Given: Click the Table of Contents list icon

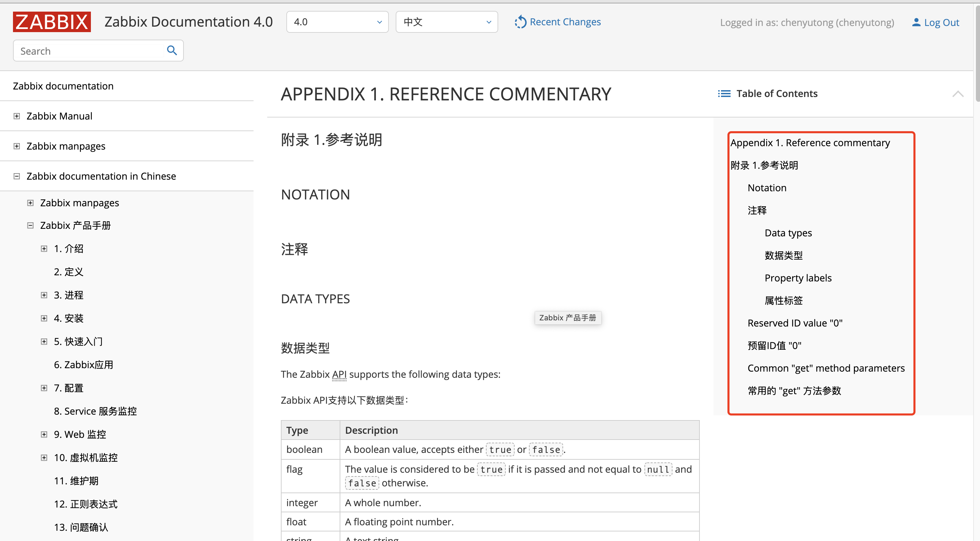Looking at the screenshot, I should [724, 93].
